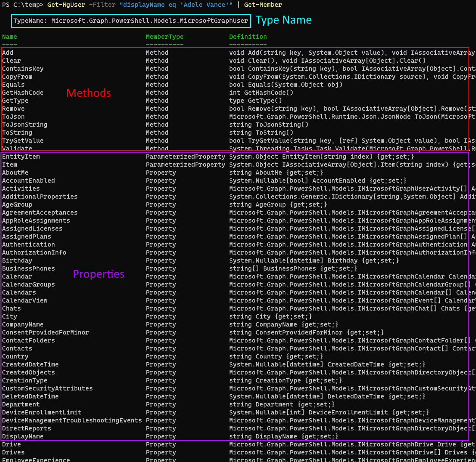Select DeletedDateTime in the Name column

[30, 397]
